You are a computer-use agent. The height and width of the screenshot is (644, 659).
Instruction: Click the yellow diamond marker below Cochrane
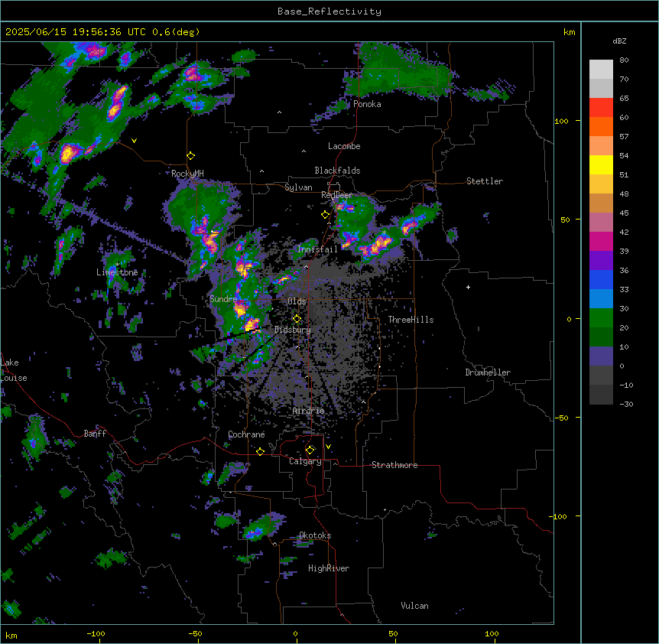pyautogui.click(x=260, y=451)
